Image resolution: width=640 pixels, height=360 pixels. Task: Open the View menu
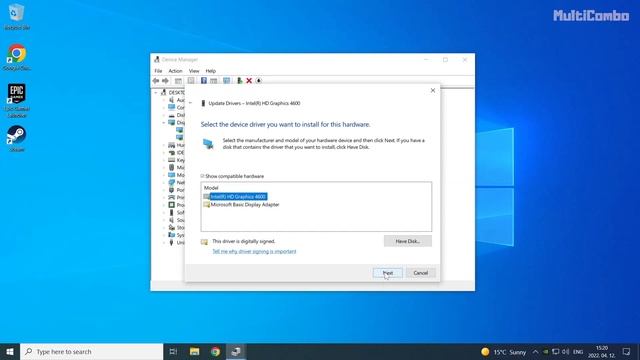pyautogui.click(x=194, y=71)
